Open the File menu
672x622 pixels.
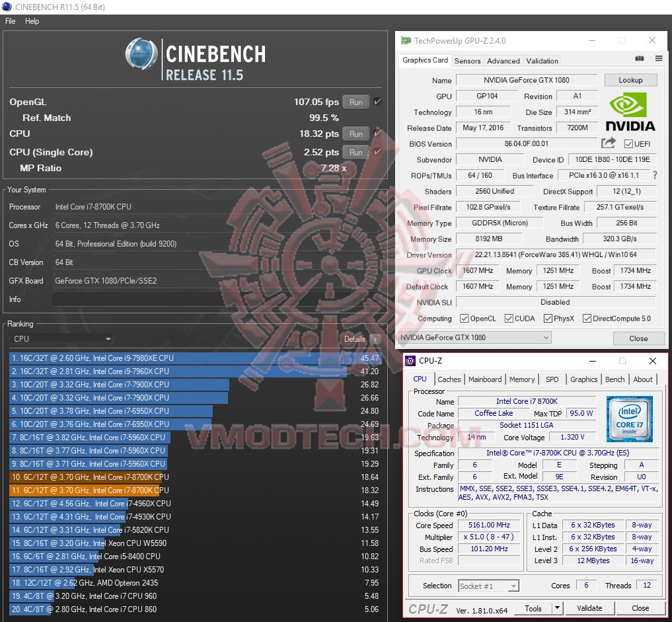tap(11, 21)
